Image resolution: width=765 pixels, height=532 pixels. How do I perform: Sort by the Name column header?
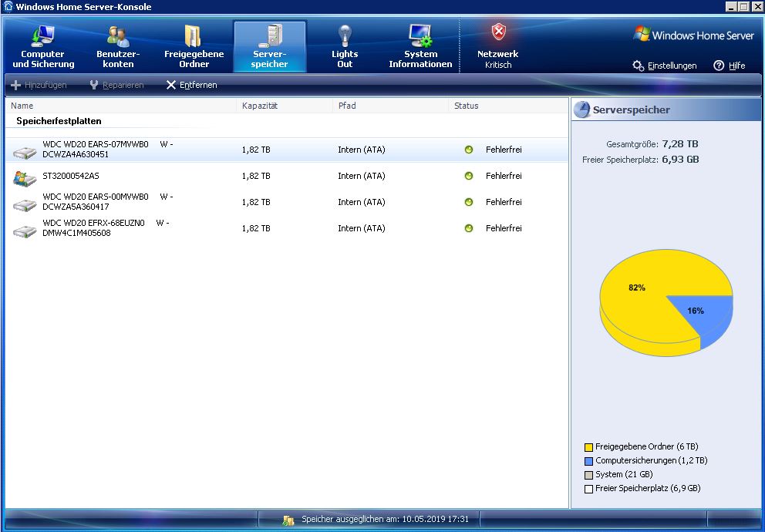tap(121, 106)
